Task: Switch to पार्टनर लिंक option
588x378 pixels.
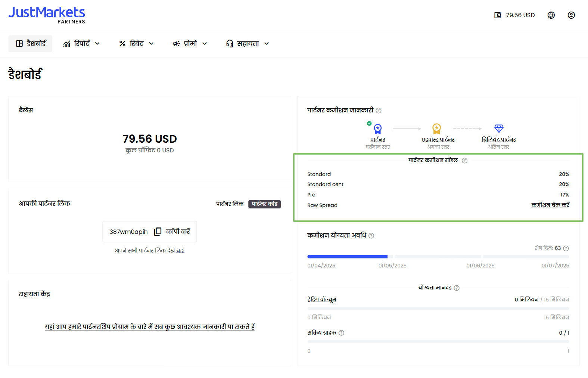Action: 230,204
